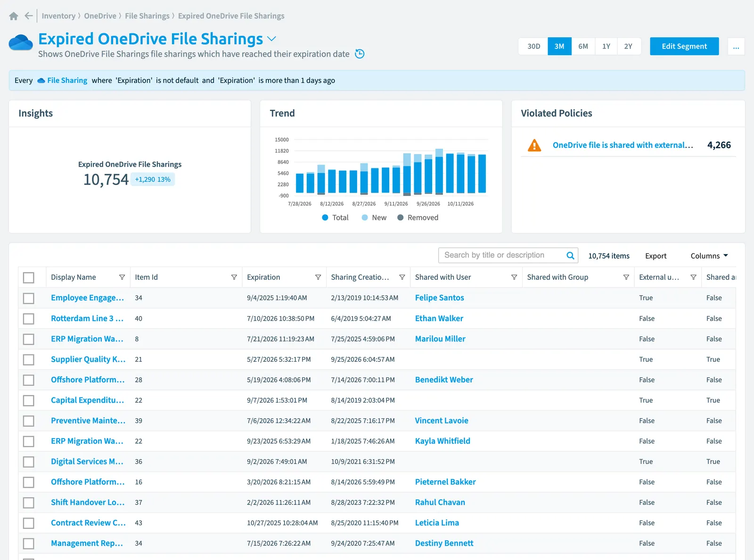Open Felipe Santos user link
The image size is (754, 560).
(439, 298)
